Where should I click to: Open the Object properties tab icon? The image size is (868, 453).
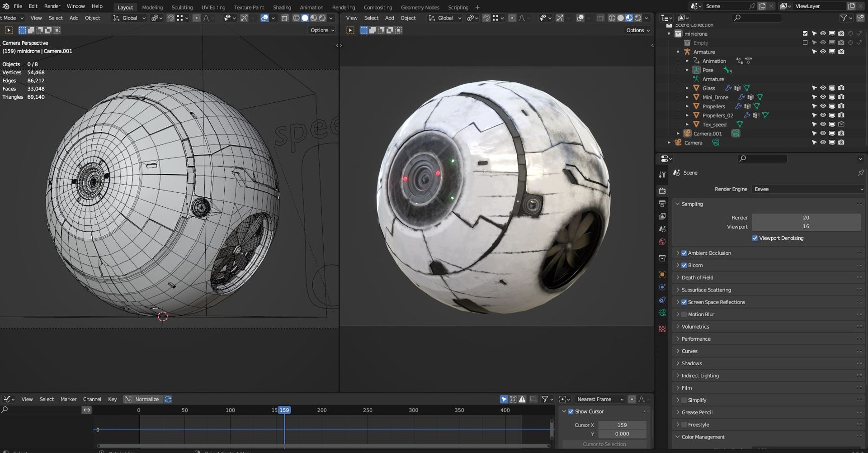(x=662, y=274)
